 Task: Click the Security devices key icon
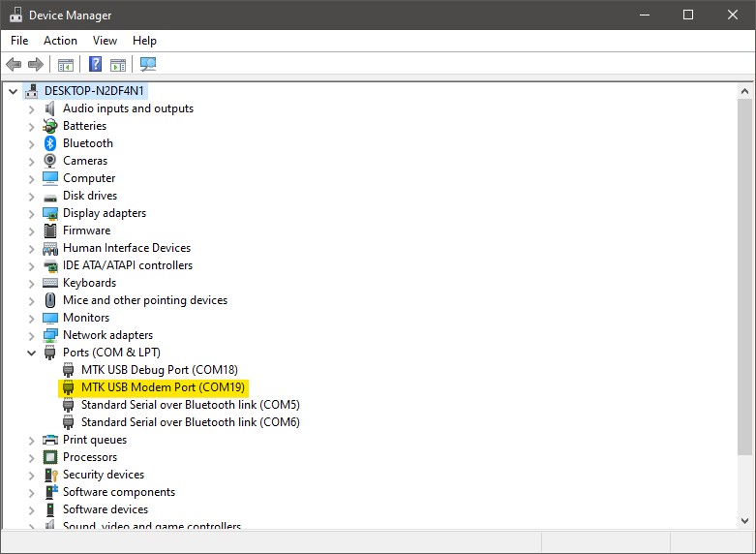coord(50,475)
